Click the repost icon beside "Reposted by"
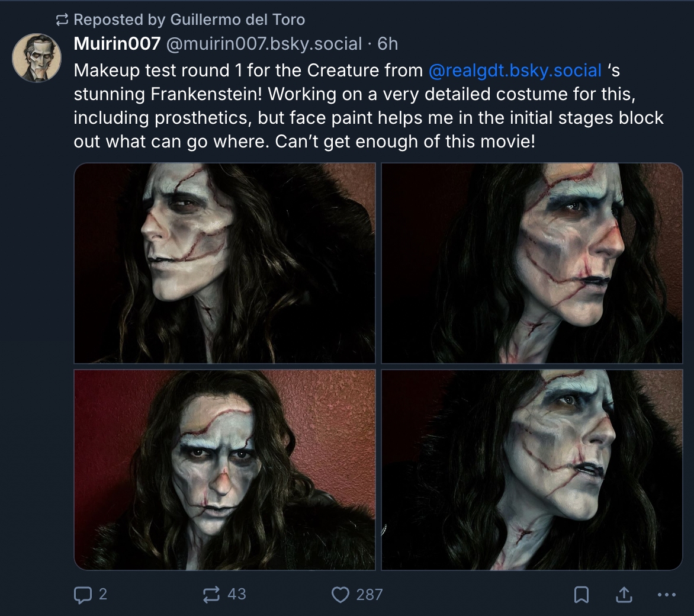The height and width of the screenshot is (616, 694). [x=62, y=20]
